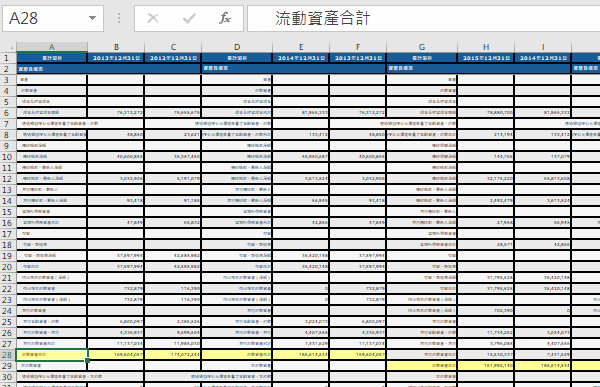Select row 2 header
600x387 pixels.
(8, 69)
